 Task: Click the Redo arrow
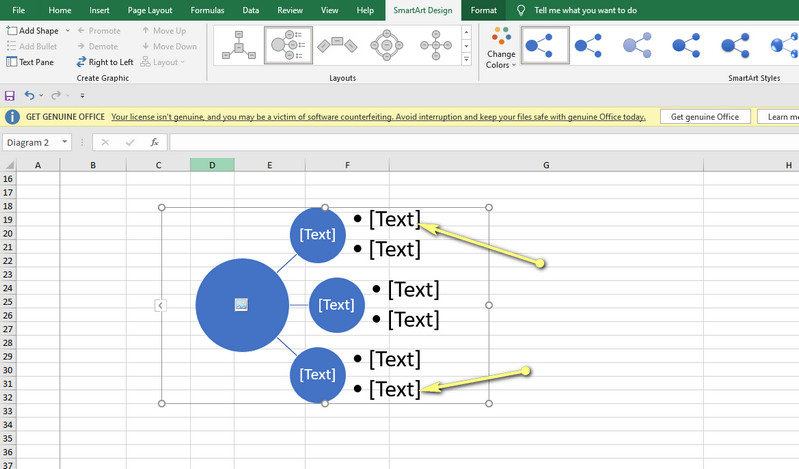coord(56,95)
